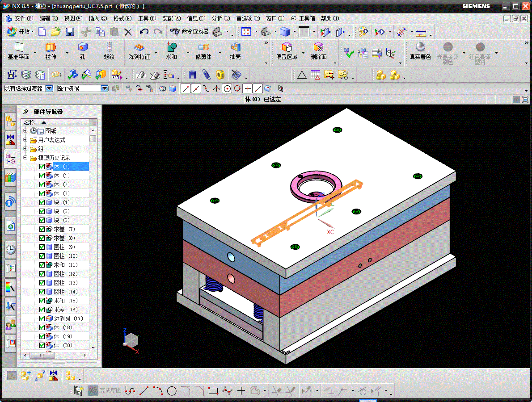Toggle the 求差 (16) feature checkbox
The height and width of the screenshot is (402, 532).
tap(42, 310)
